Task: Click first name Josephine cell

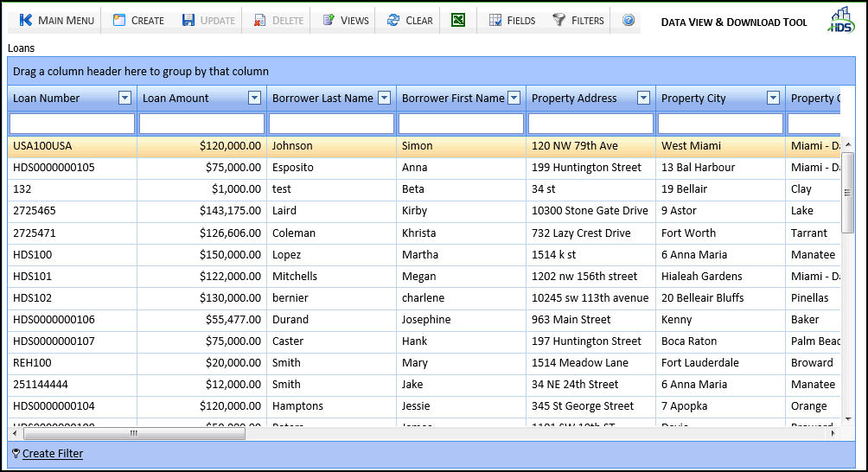Action: tap(461, 319)
